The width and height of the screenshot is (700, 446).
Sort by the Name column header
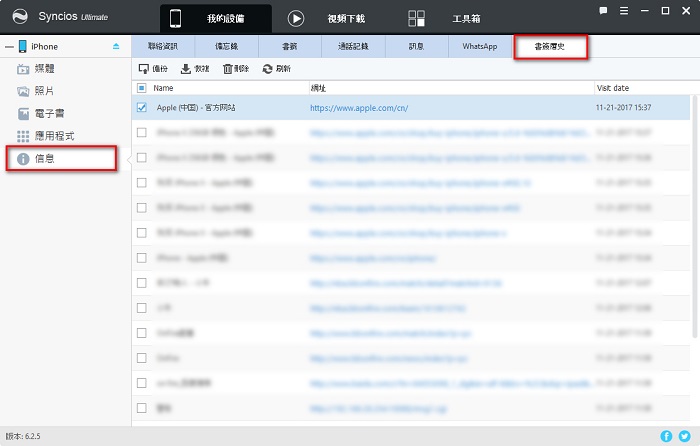click(x=163, y=88)
